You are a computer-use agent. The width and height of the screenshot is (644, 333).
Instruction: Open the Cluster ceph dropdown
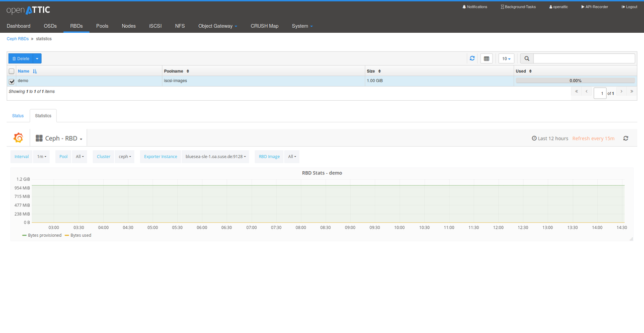coord(125,157)
